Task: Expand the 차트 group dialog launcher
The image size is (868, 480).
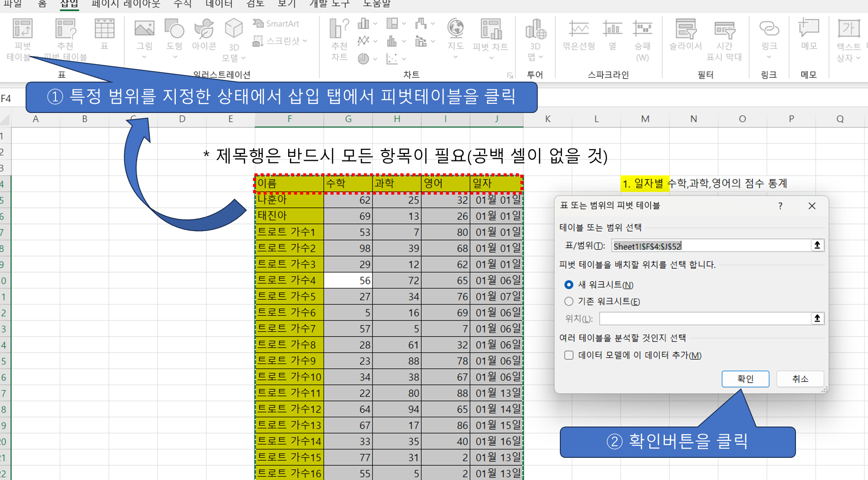Action: [x=510, y=76]
